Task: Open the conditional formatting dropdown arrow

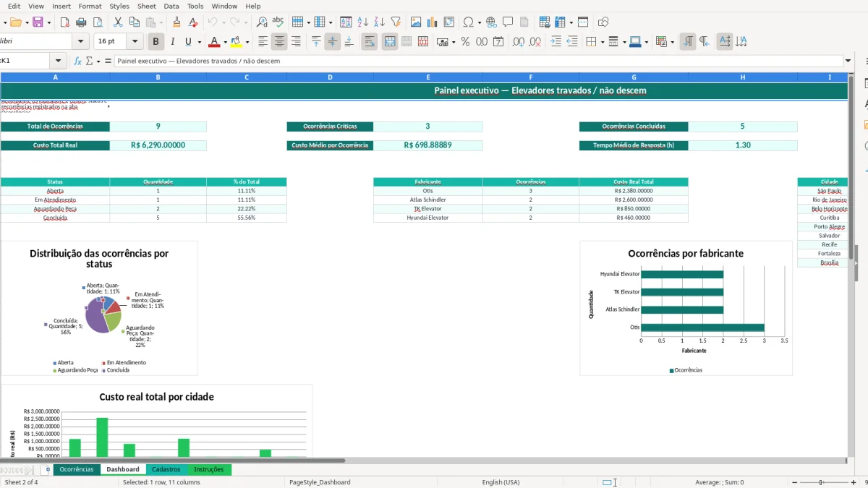Action: tap(672, 42)
